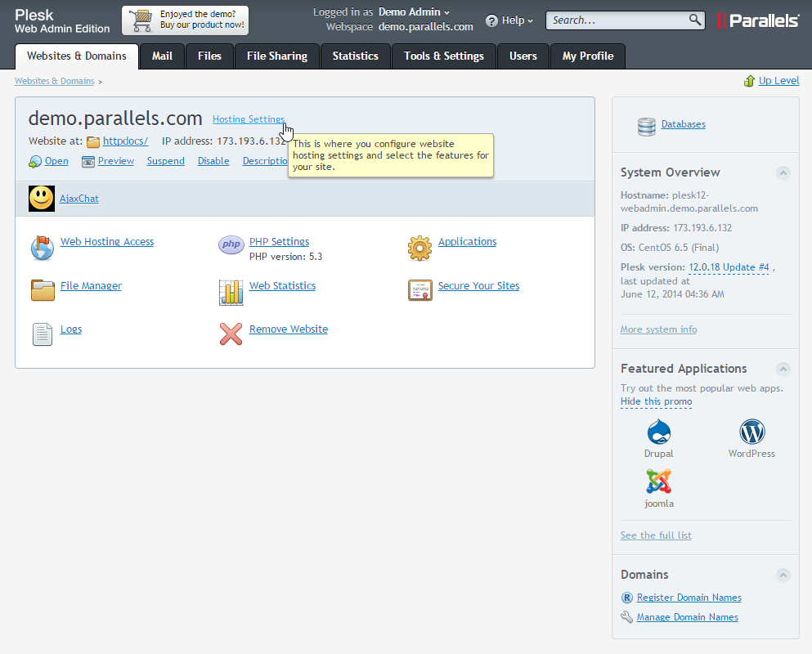Click the Web Hosting Access globe icon
Image resolution: width=812 pixels, height=654 pixels.
43,248
